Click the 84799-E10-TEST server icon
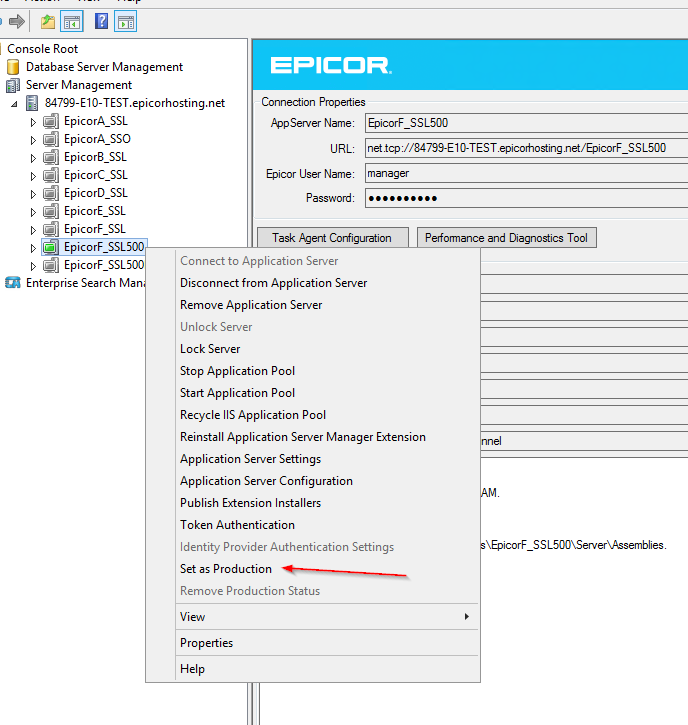Viewport: 688px width, 725px height. (32, 103)
